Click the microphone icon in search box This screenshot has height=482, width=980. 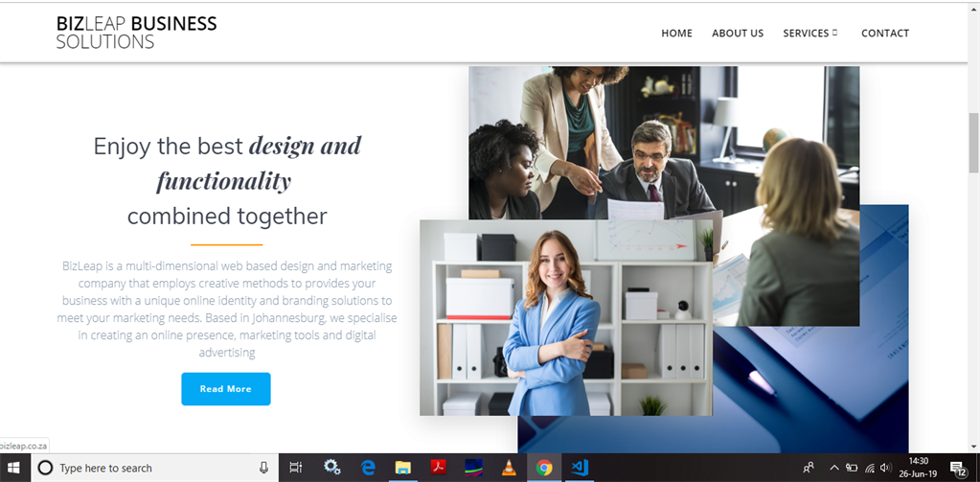263,468
